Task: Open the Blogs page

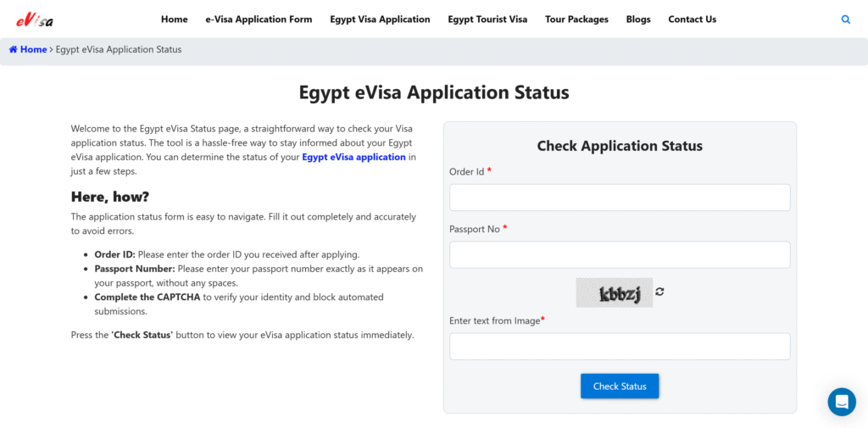Action: (638, 19)
